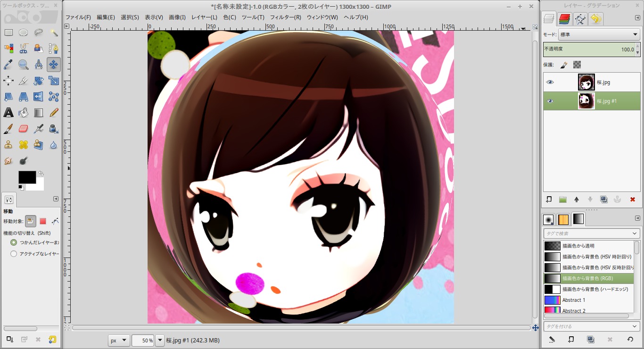Select the Heal tool
Screen dimensions: 644x349
coord(24,145)
